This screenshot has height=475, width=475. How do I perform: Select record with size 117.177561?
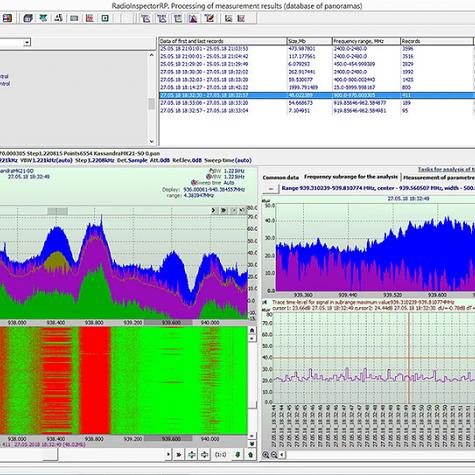[x=316, y=56]
